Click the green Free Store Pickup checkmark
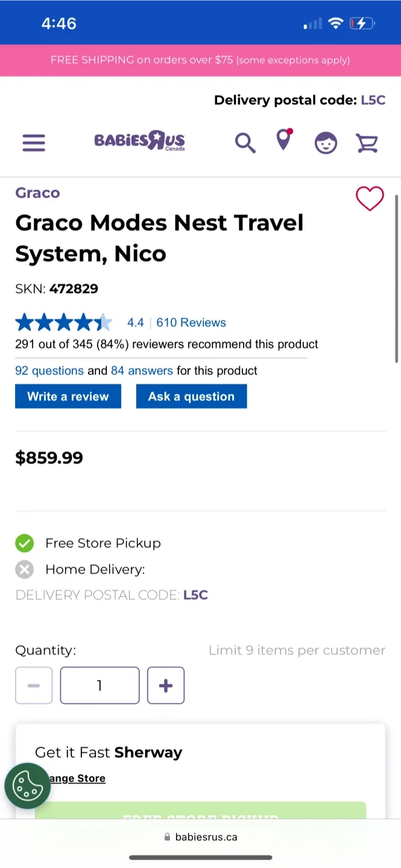 pyautogui.click(x=25, y=543)
